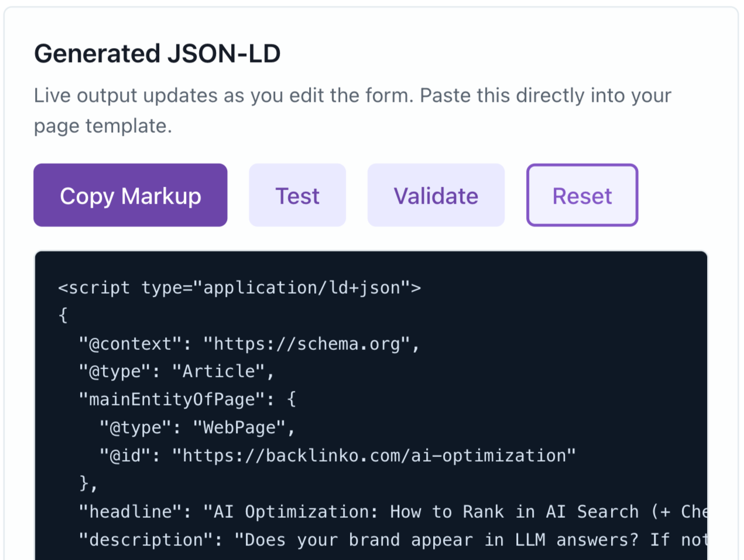Click the opening curly brace in code
The height and width of the screenshot is (560, 744).
click(63, 315)
